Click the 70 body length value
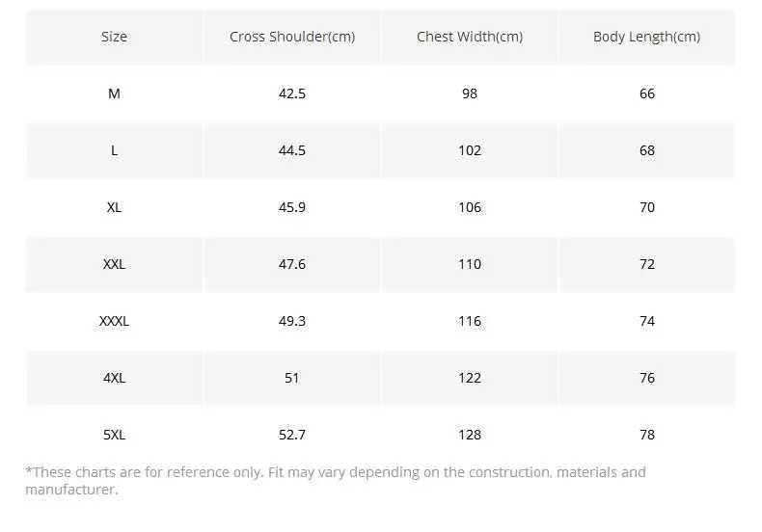762x532 pixels. tap(647, 207)
